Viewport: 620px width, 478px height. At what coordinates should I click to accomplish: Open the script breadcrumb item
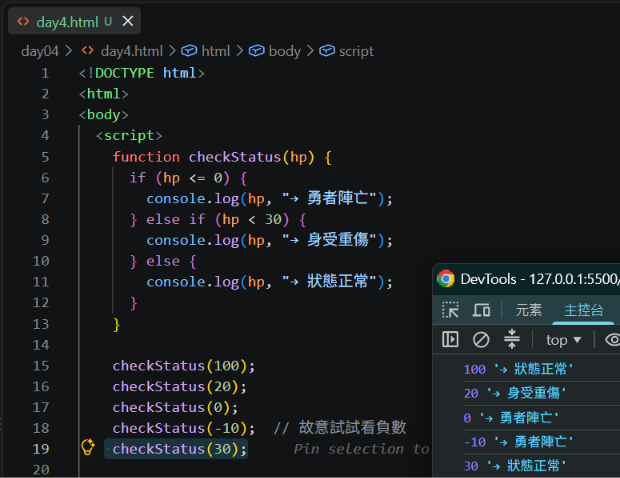356,51
